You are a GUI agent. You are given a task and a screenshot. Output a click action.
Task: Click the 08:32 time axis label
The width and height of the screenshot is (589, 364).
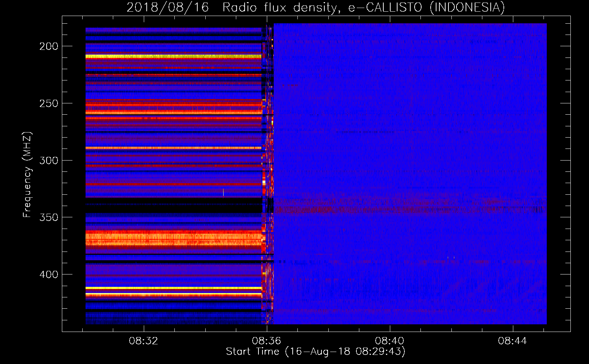143,341
